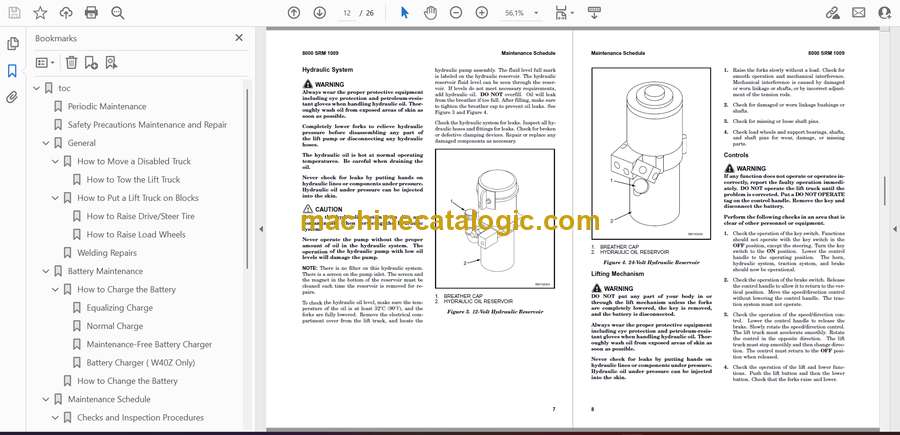The image size is (900, 435).
Task: Open the Equalizing Charge bookmark
Action: point(119,308)
